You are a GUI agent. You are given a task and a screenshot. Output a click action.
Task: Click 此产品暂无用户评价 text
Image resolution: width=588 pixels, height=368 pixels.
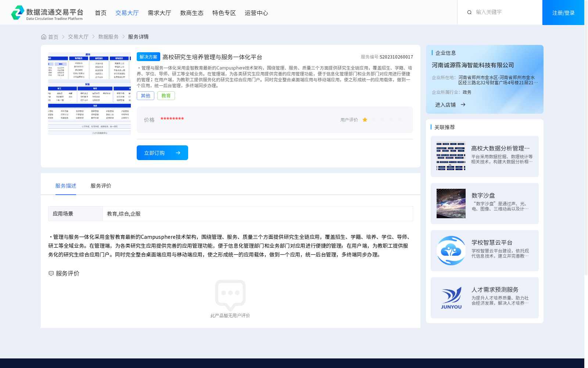click(230, 316)
